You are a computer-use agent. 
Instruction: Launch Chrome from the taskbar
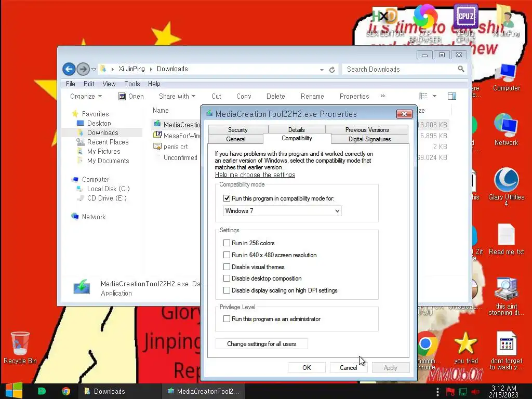click(66, 391)
